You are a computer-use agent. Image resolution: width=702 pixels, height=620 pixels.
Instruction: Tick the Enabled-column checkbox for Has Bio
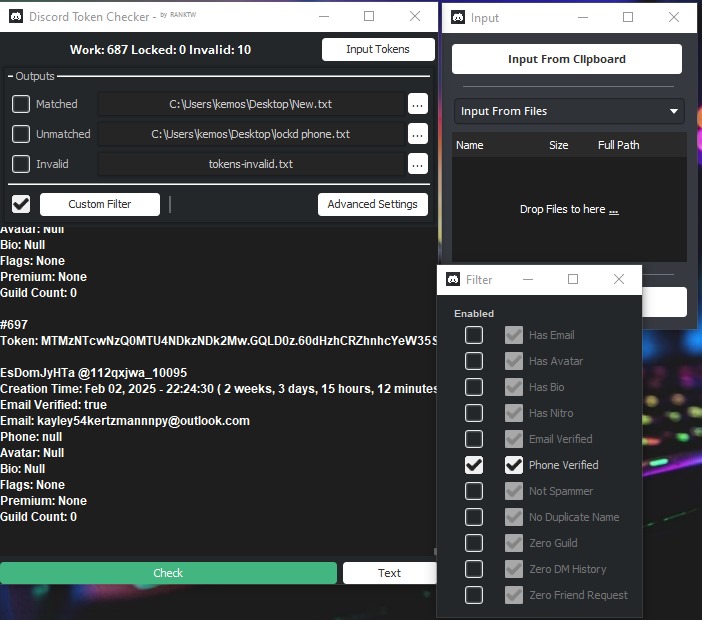[x=474, y=387]
